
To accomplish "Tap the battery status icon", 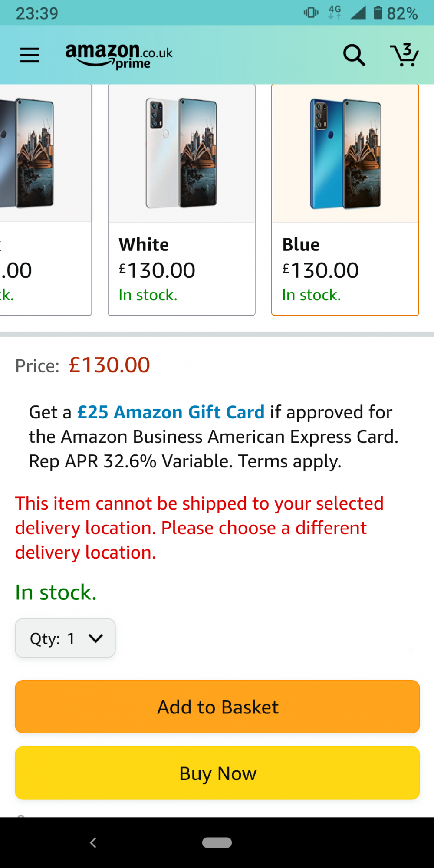I will coord(378,13).
